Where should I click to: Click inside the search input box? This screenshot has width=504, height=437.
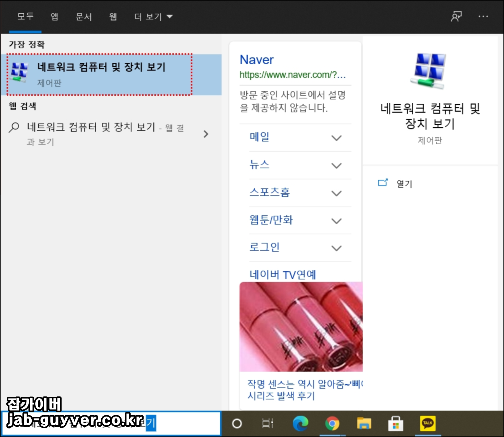coord(112,424)
